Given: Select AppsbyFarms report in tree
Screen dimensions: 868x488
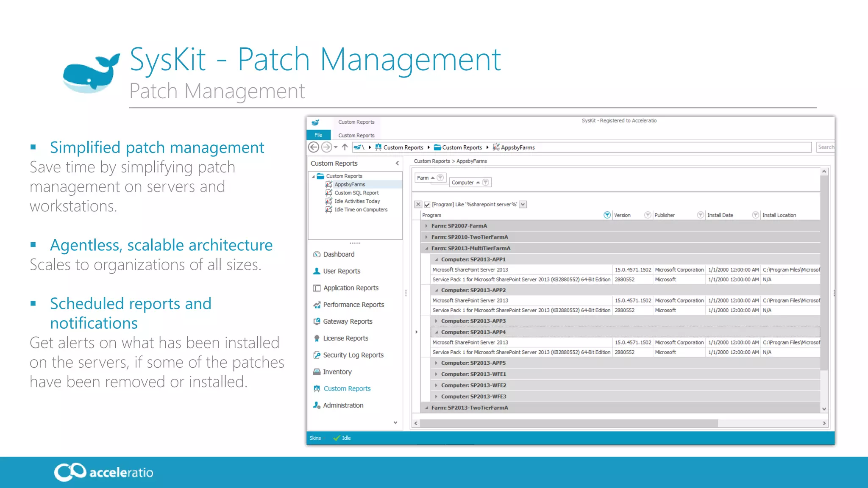Looking at the screenshot, I should [349, 184].
